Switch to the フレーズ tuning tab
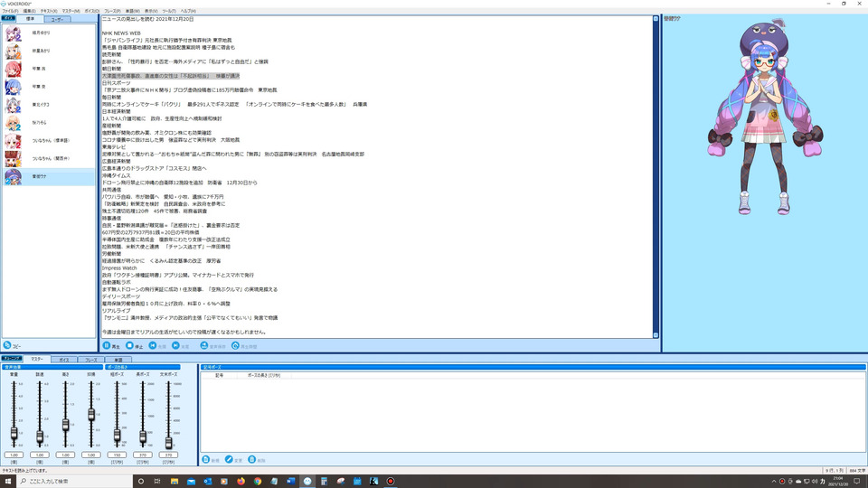Viewport: 868px width, 488px height. point(91,360)
